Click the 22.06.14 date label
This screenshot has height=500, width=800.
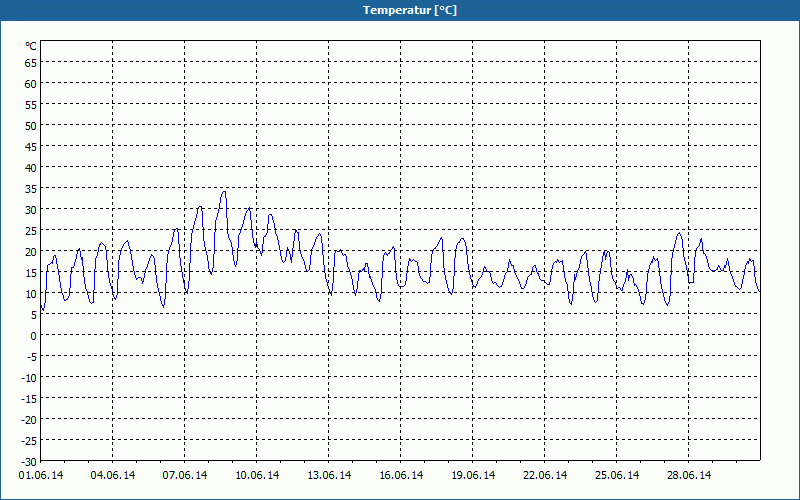click(x=545, y=476)
